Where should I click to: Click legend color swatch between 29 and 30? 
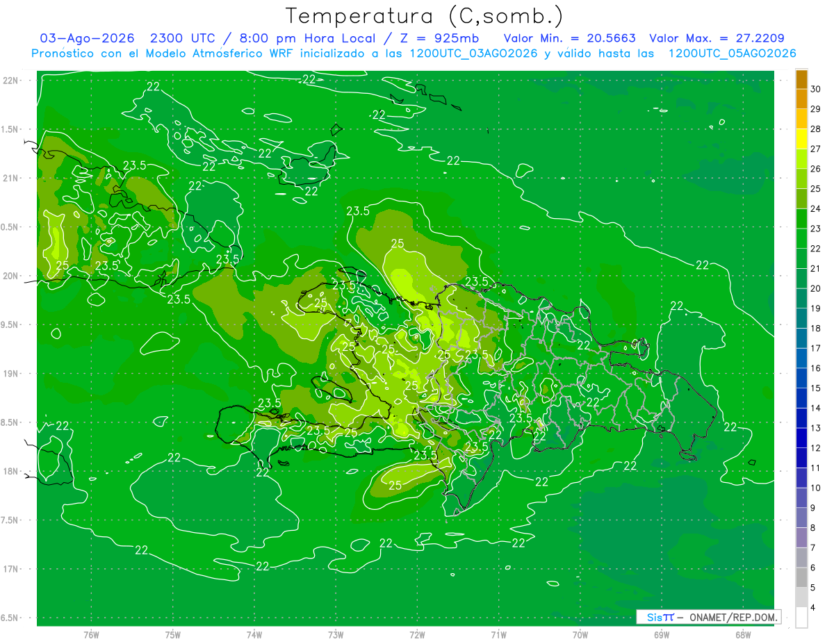click(x=801, y=99)
